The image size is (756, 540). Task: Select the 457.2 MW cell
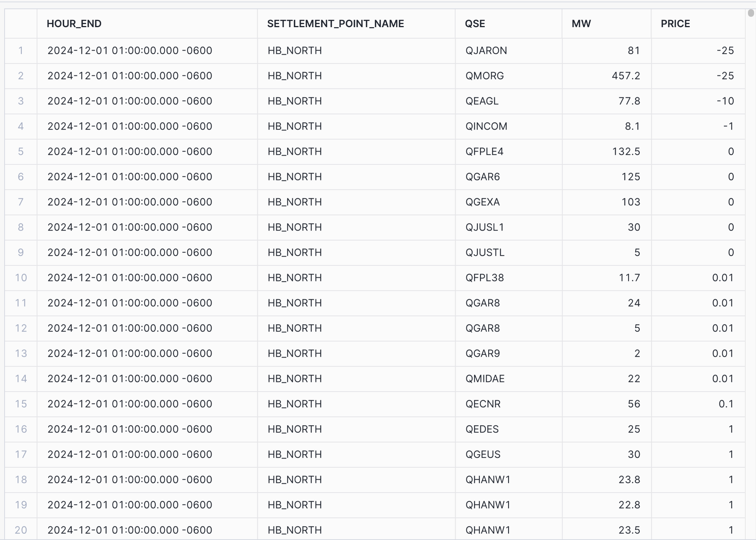click(626, 76)
